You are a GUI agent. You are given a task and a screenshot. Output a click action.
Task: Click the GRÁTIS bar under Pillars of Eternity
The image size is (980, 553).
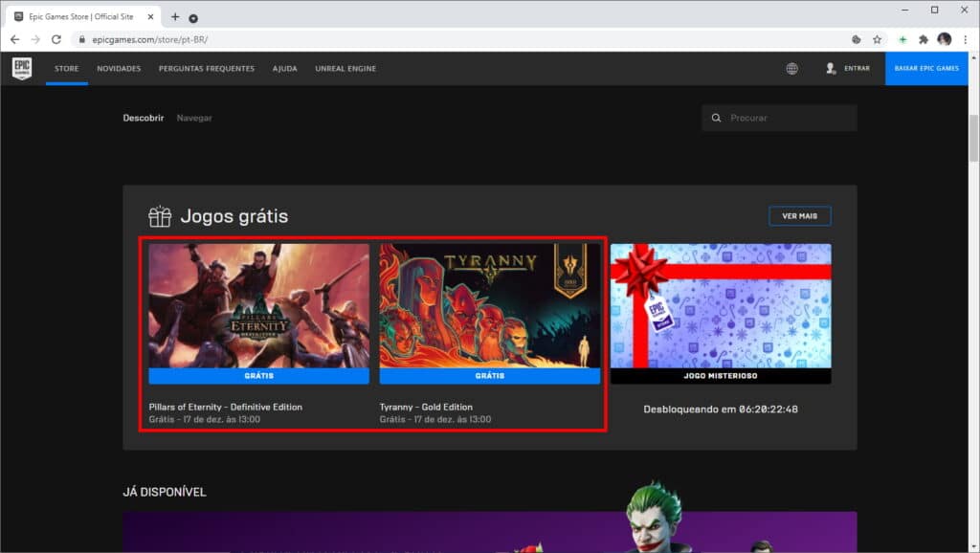258,376
